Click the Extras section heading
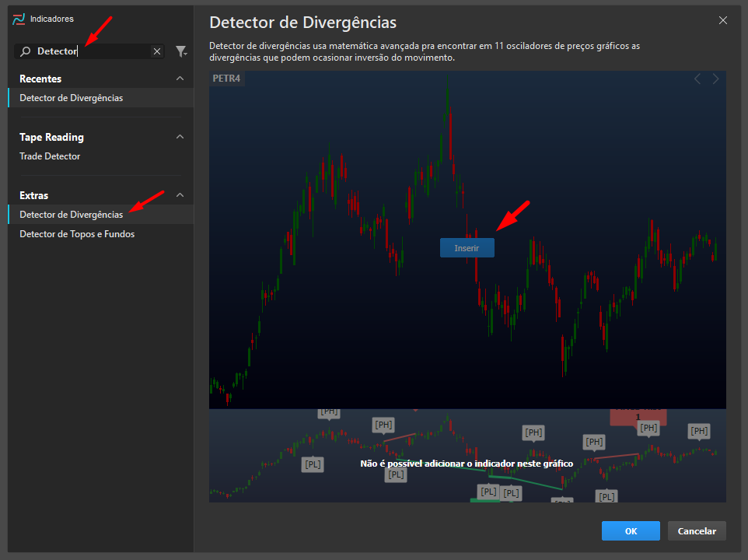This screenshot has width=748, height=560. pos(34,195)
